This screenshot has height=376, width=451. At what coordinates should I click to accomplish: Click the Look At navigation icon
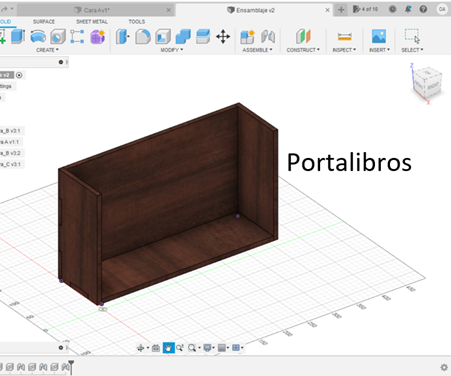click(156, 348)
